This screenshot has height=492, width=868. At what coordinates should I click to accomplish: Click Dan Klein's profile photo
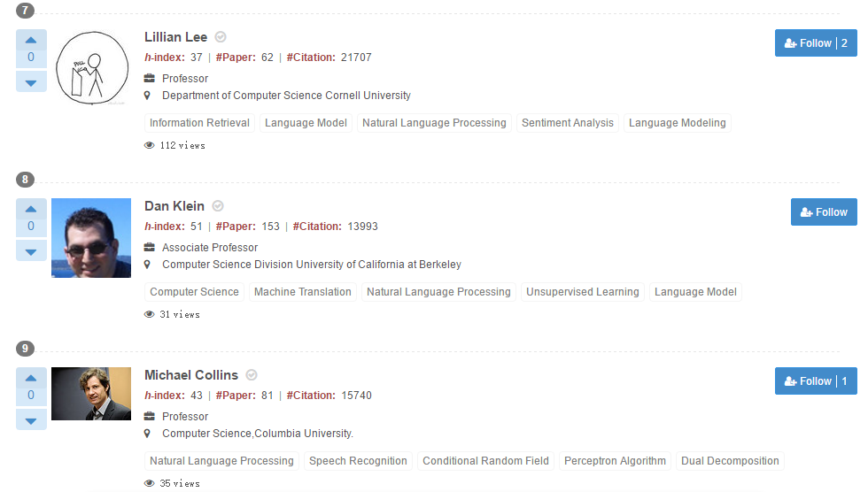pos(90,238)
